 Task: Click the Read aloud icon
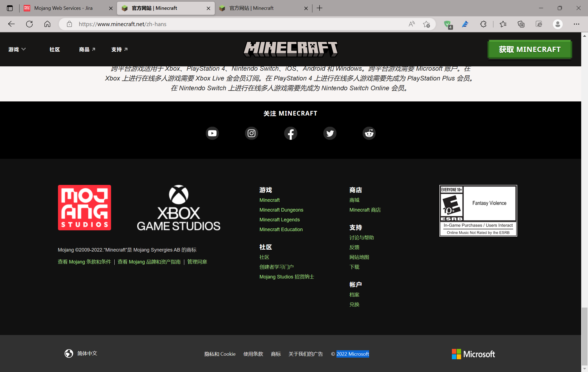(x=412, y=24)
